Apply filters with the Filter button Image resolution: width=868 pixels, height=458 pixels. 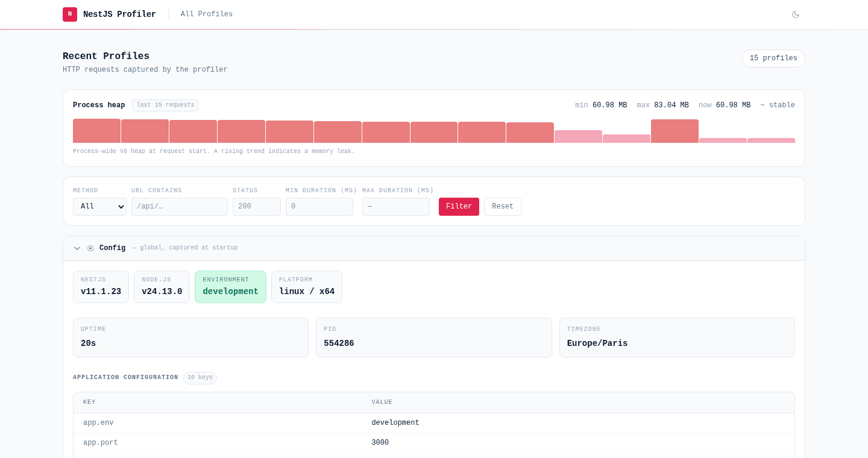[459, 207]
